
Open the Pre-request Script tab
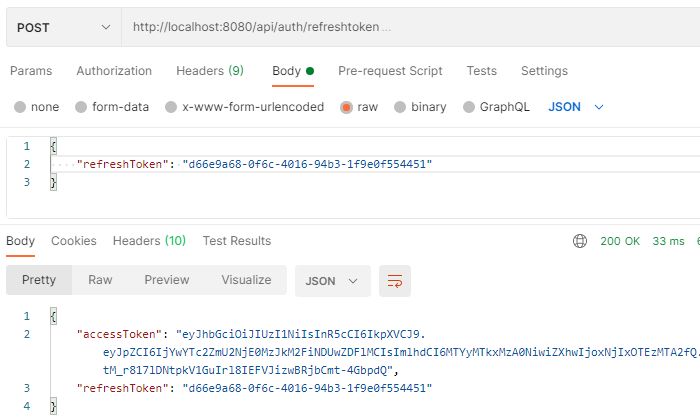pyautogui.click(x=390, y=71)
